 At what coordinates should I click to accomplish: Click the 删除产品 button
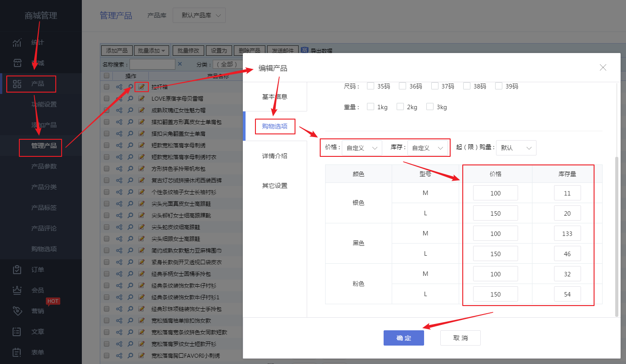250,50
